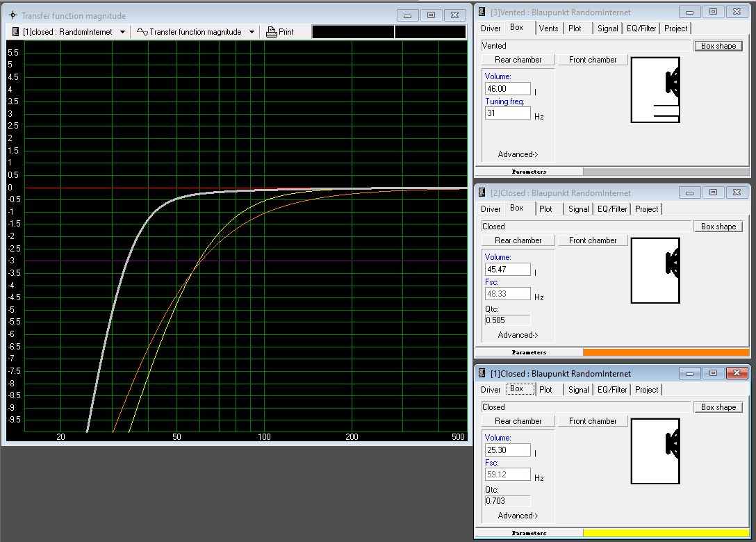Expand Advanced options in the [2]Closed window
The image size is (756, 542).
518,335
